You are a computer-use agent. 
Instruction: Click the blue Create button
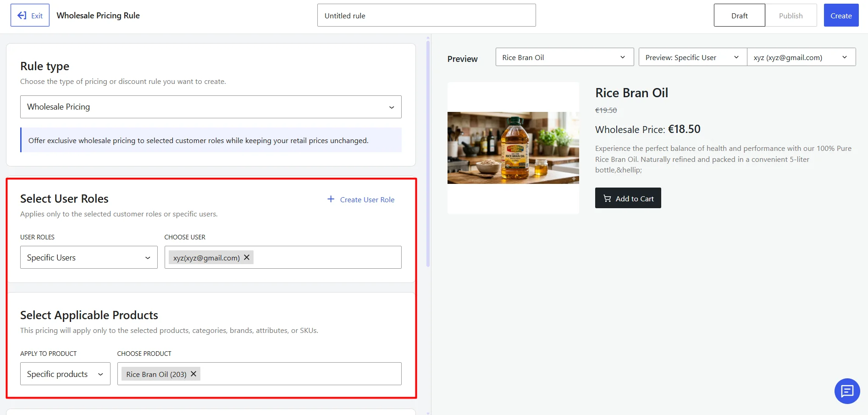tap(841, 15)
